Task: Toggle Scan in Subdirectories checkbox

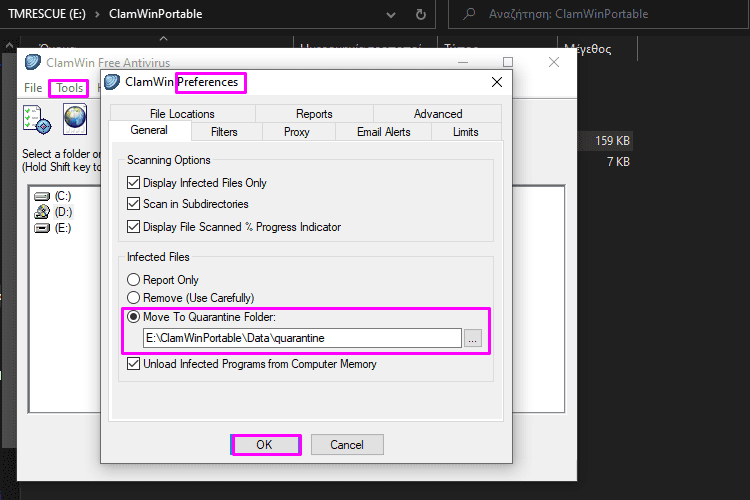Action: [x=133, y=203]
